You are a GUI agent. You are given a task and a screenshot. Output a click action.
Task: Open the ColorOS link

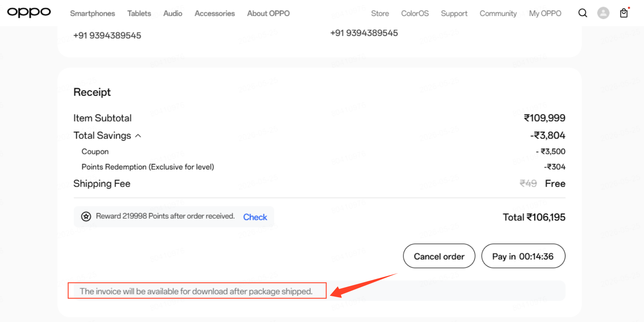pyautogui.click(x=415, y=13)
